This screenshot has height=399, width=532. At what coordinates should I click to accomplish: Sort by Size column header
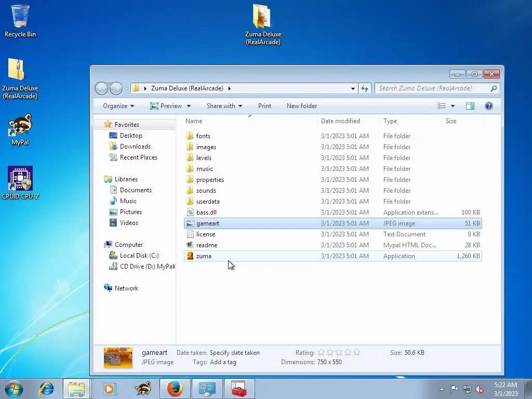pyautogui.click(x=463, y=121)
